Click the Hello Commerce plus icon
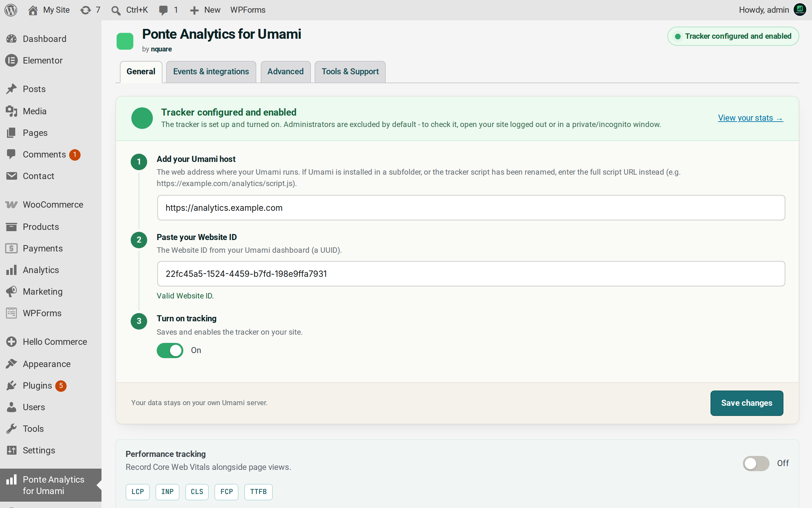This screenshot has width=812, height=508. click(x=11, y=342)
